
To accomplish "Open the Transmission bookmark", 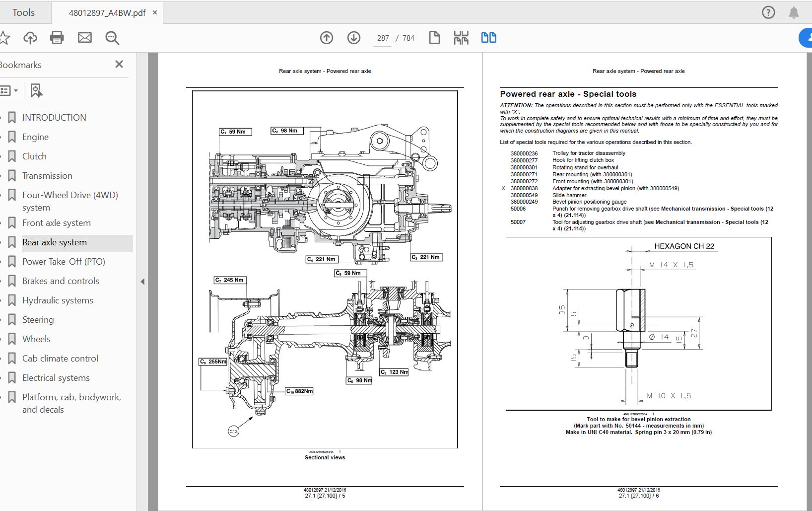I will pos(47,176).
